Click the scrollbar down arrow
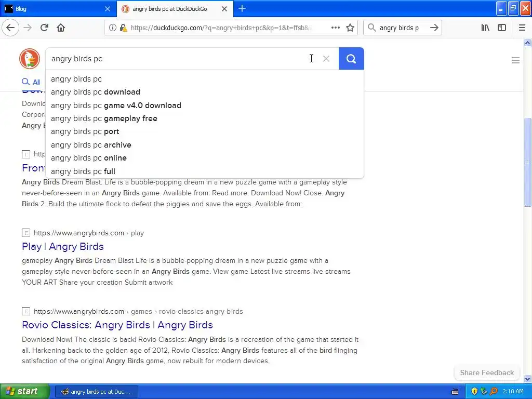Image resolution: width=532 pixels, height=399 pixels. click(x=527, y=379)
